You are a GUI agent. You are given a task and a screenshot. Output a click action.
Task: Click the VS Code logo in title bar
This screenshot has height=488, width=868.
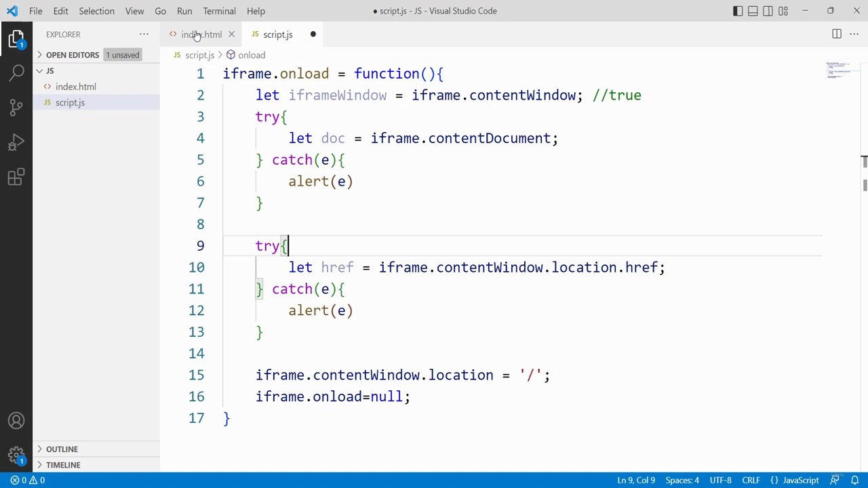[x=12, y=11]
